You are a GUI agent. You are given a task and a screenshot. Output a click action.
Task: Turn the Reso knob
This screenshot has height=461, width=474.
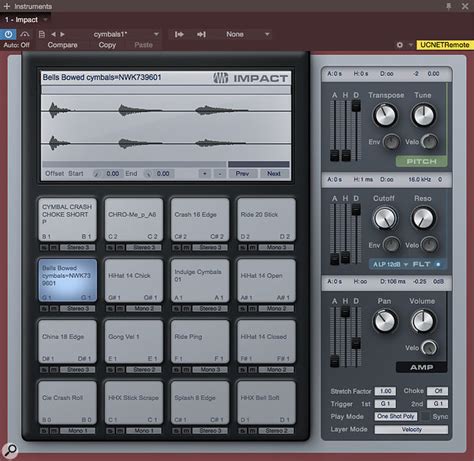[x=424, y=218]
